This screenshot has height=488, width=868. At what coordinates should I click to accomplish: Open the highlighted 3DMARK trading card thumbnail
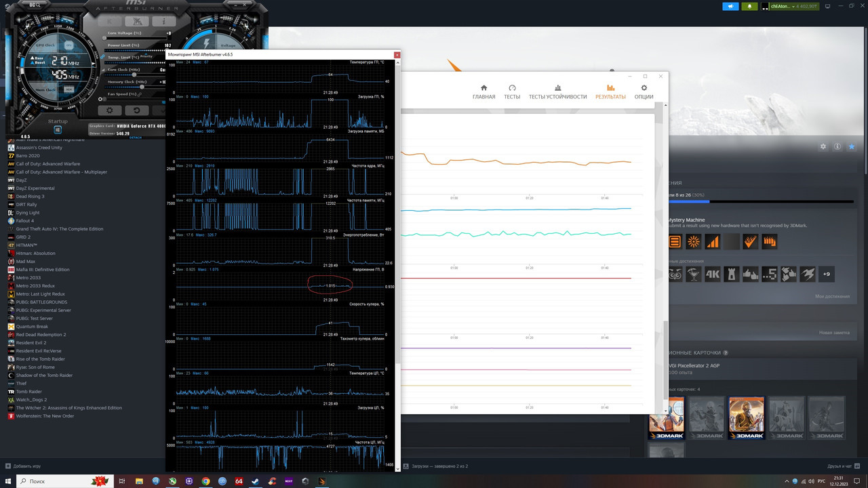747,418
